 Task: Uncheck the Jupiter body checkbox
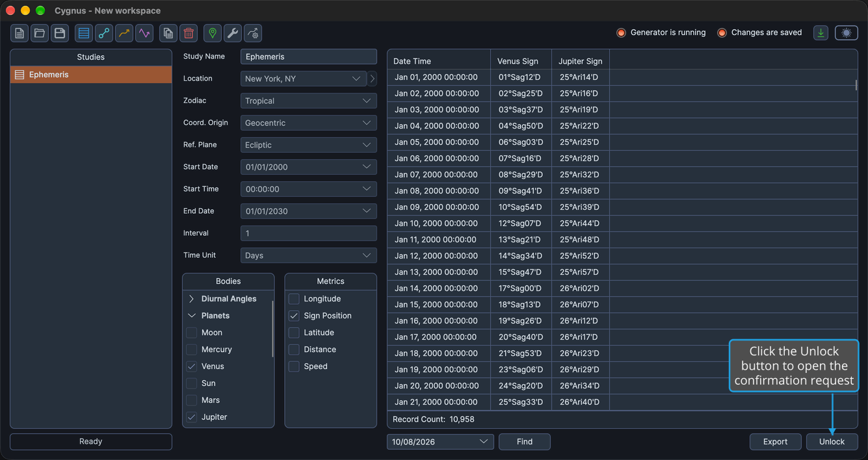pos(192,417)
